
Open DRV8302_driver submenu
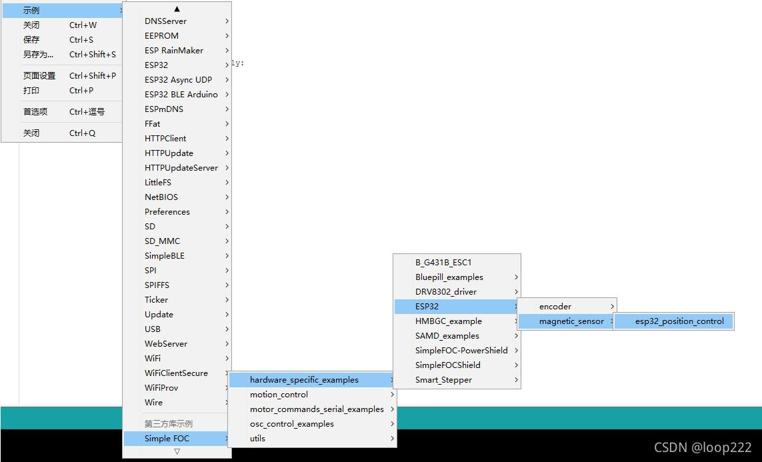coord(457,291)
